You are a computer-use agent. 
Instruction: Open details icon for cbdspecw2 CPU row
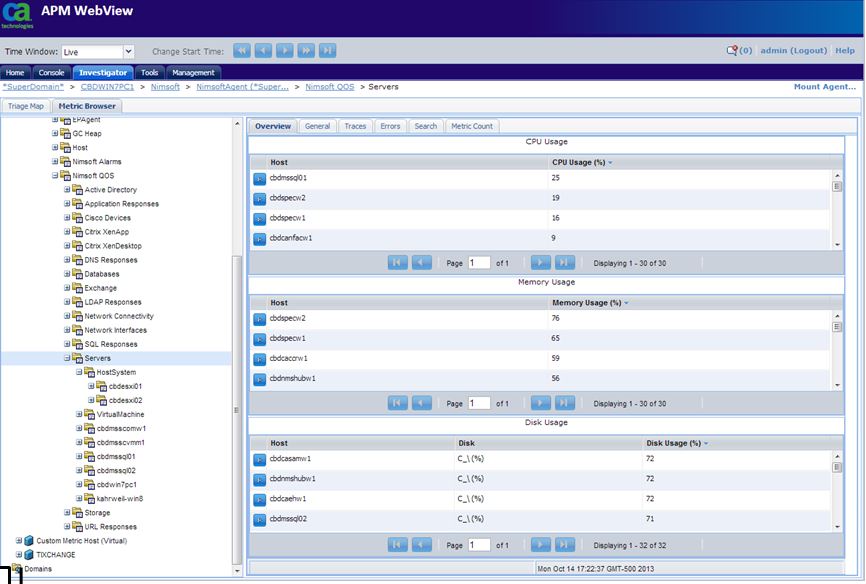pyautogui.click(x=260, y=198)
